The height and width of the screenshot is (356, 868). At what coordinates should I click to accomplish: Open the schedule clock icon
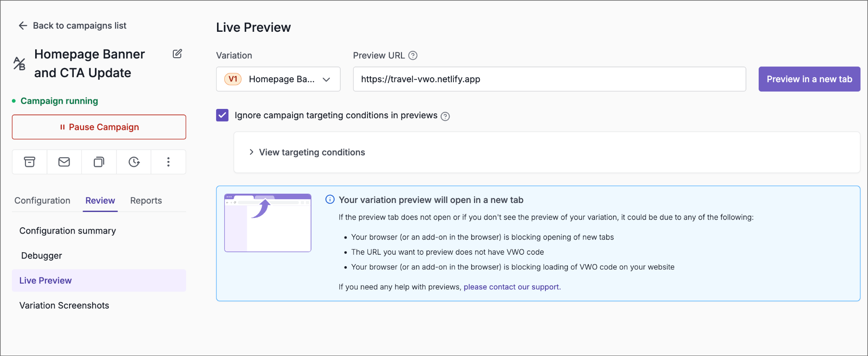tap(134, 162)
